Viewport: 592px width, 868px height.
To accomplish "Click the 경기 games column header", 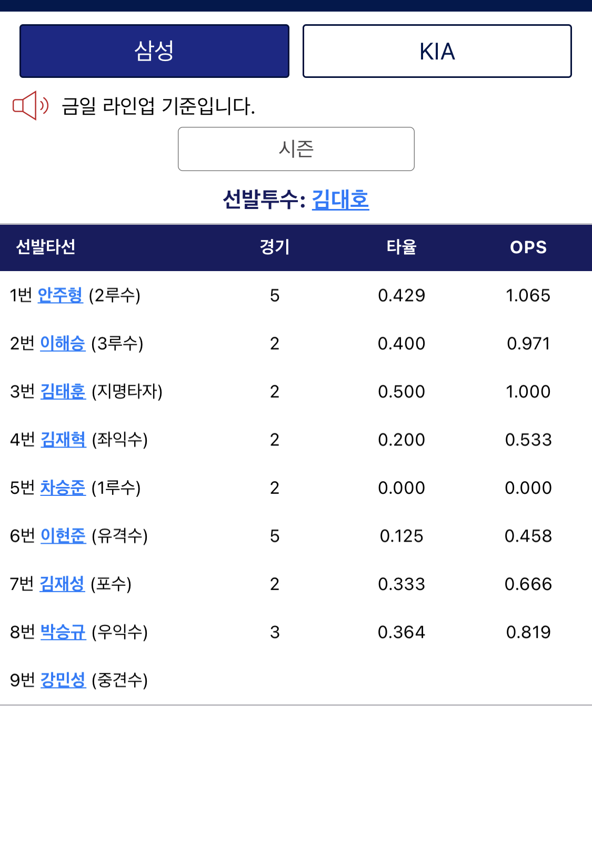I will click(x=275, y=247).
